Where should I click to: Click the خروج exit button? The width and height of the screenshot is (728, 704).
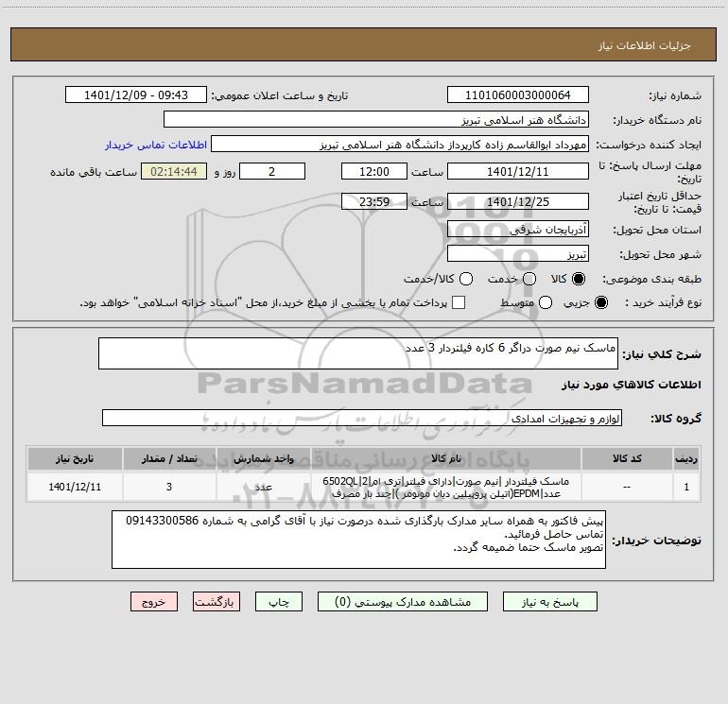tap(154, 602)
